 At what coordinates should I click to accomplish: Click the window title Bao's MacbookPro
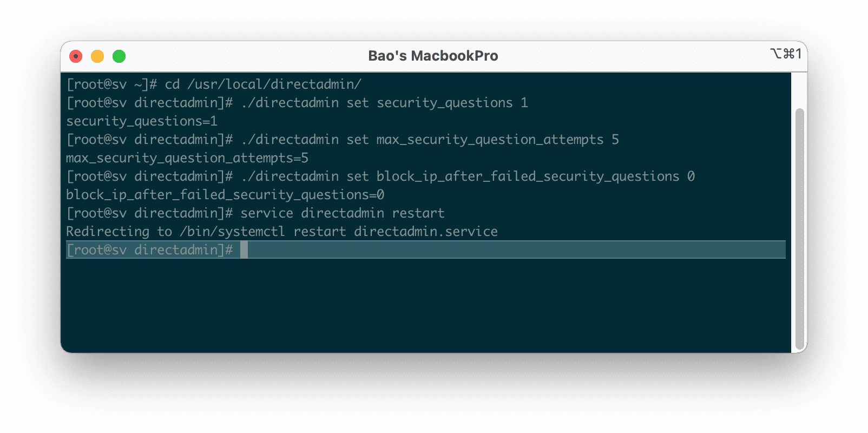pyautogui.click(x=433, y=56)
